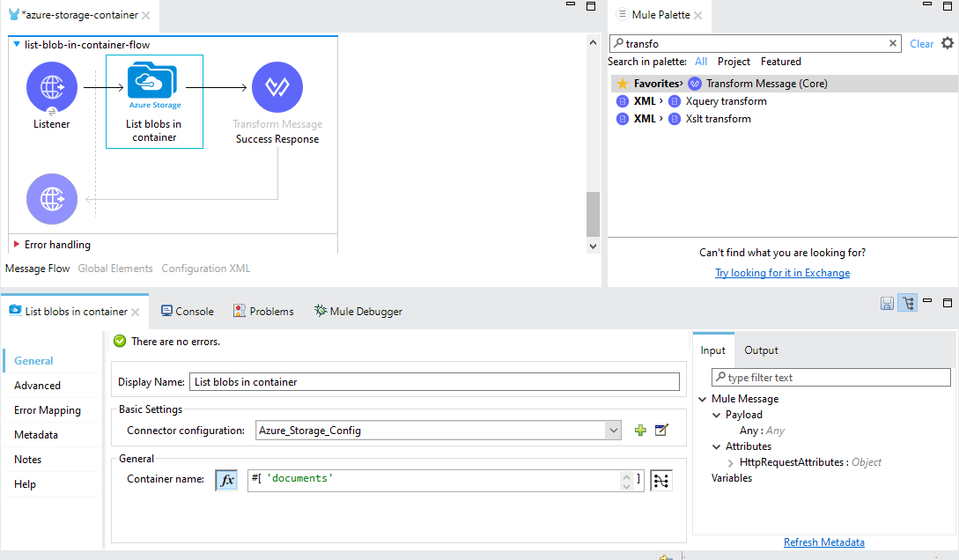
Task: Click the Display Name input field
Action: click(435, 382)
